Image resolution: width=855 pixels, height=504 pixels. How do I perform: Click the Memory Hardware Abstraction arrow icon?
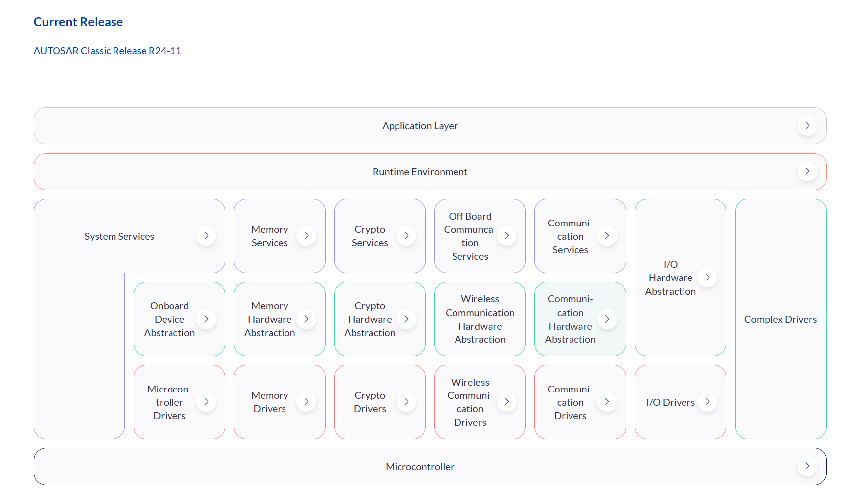point(306,319)
